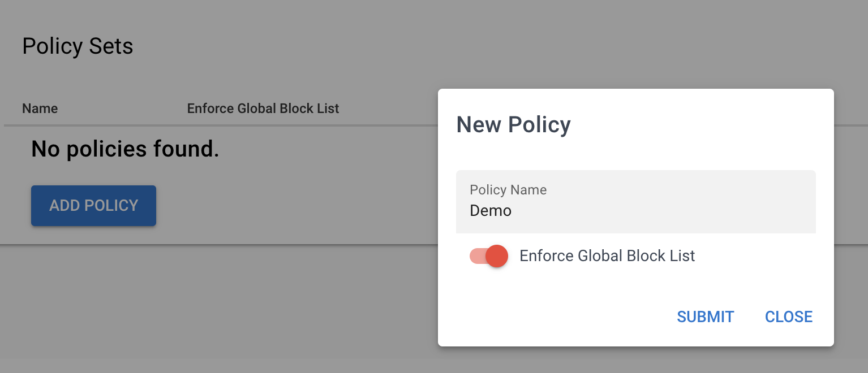Click CLOSE to dismiss the New Policy dialog
The width and height of the screenshot is (868, 373).
click(788, 316)
